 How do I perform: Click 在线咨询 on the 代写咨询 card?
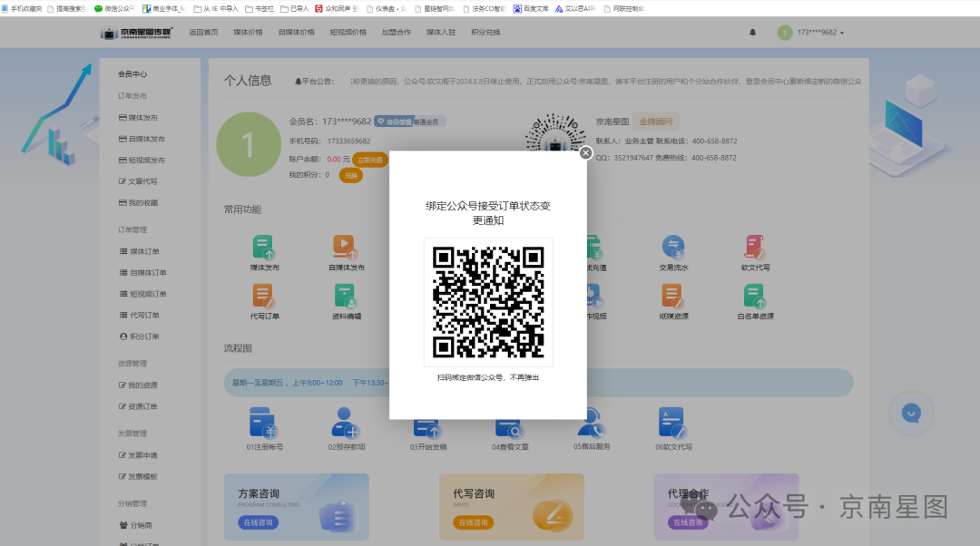click(473, 522)
